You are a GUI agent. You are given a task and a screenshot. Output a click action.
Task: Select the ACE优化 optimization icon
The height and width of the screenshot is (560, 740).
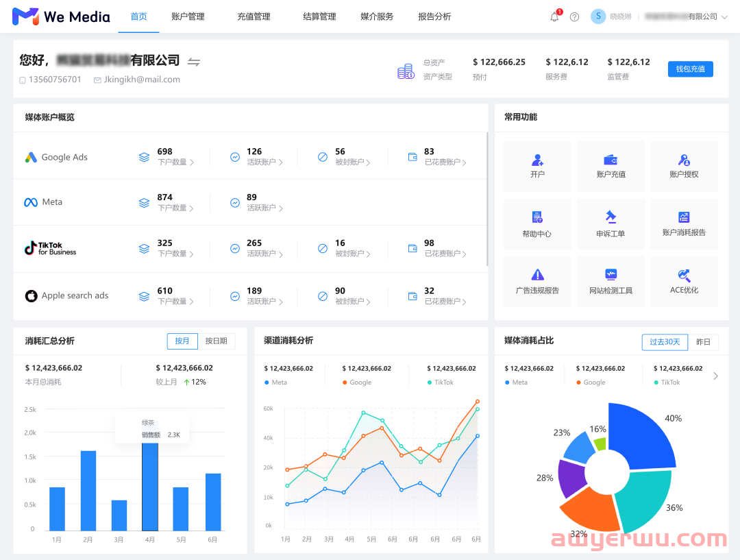click(x=684, y=281)
